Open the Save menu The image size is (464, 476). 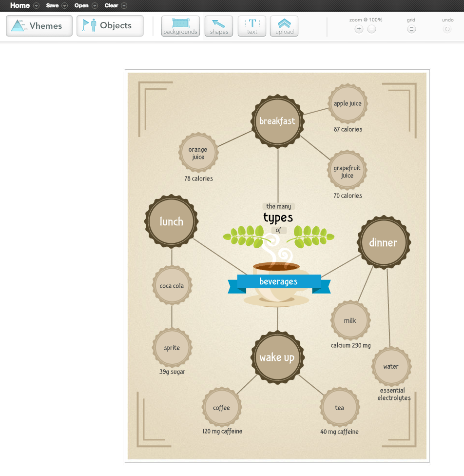click(52, 5)
